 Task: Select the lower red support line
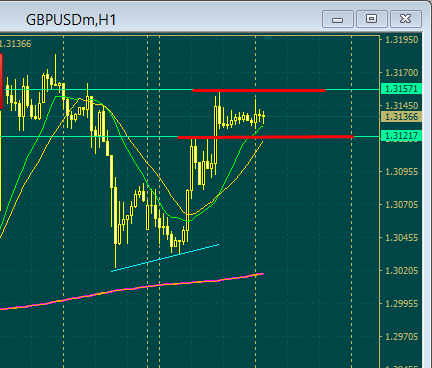pyautogui.click(x=265, y=137)
